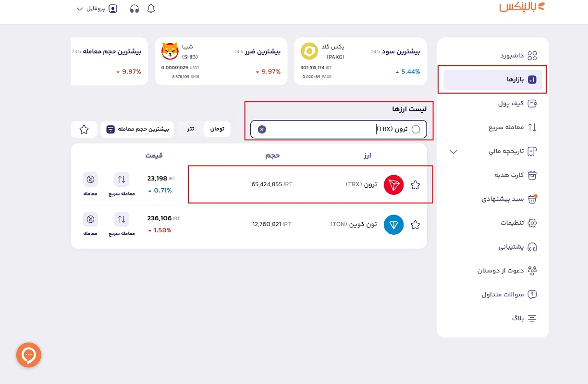Open the Bitpin logo home link
Image resolution: width=588 pixels, height=384 pixels.
tap(522, 7)
